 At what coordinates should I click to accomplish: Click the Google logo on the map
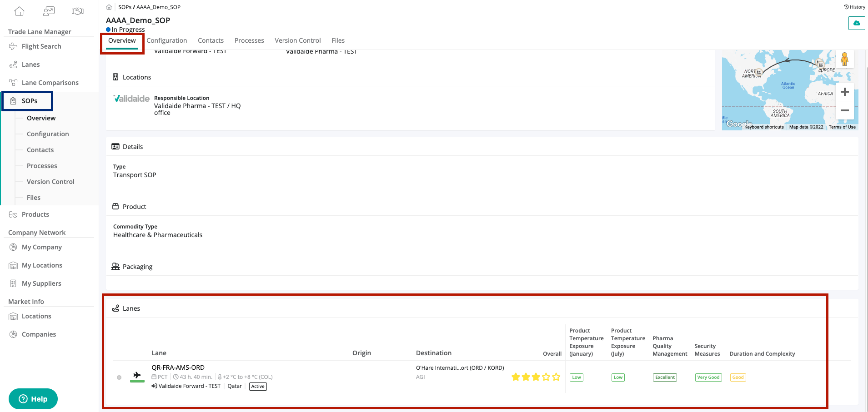(x=739, y=124)
